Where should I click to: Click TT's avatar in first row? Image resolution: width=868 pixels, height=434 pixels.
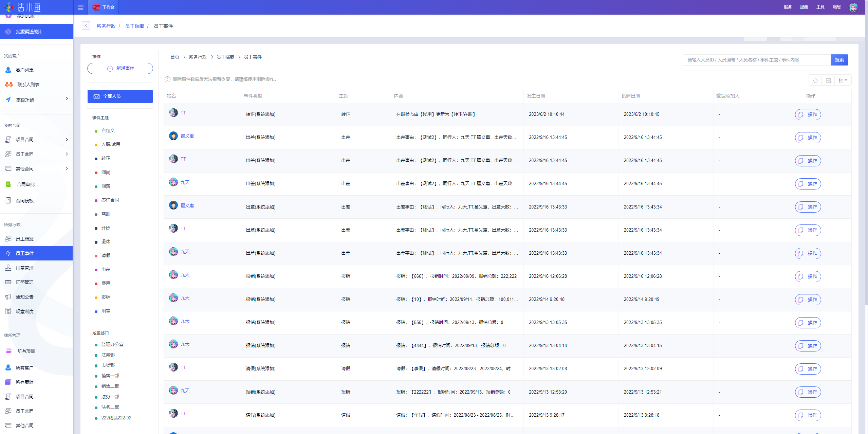[x=173, y=113]
